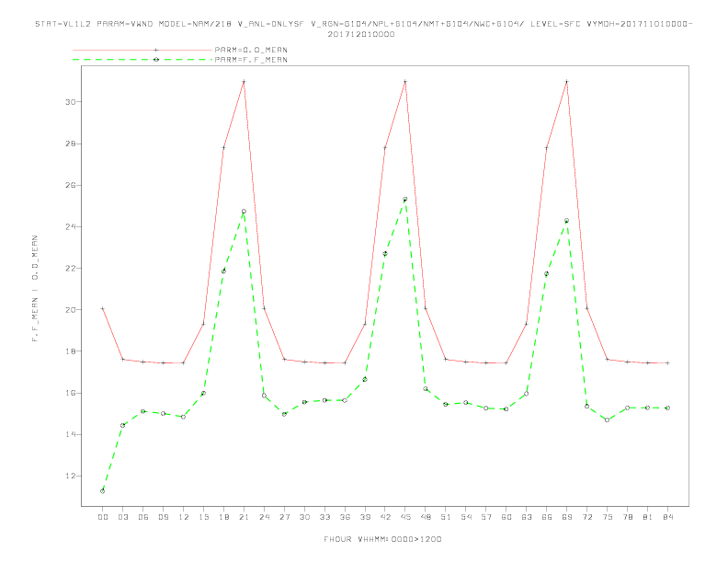This screenshot has height=563, width=728.
Task: Click x-axis forecast hour label 78
Action: (627, 517)
